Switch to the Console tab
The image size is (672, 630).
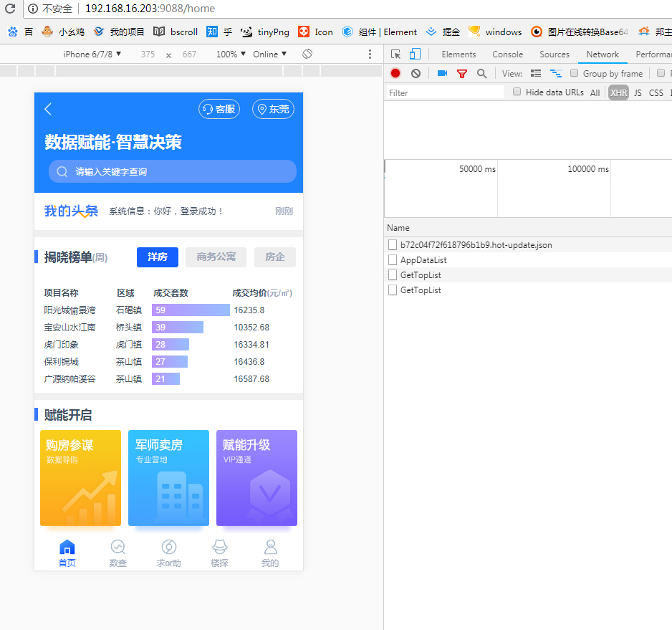point(507,54)
